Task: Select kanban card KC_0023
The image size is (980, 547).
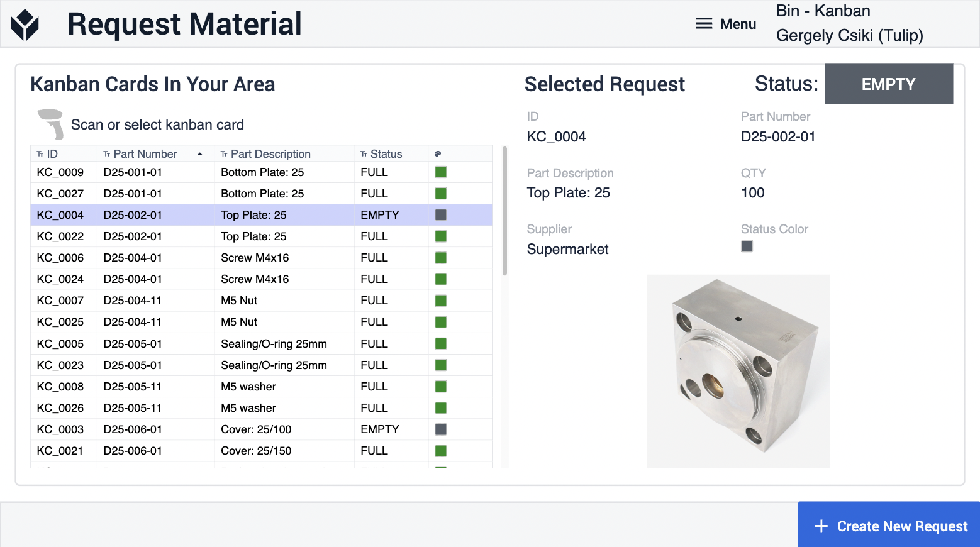Action: point(261,365)
